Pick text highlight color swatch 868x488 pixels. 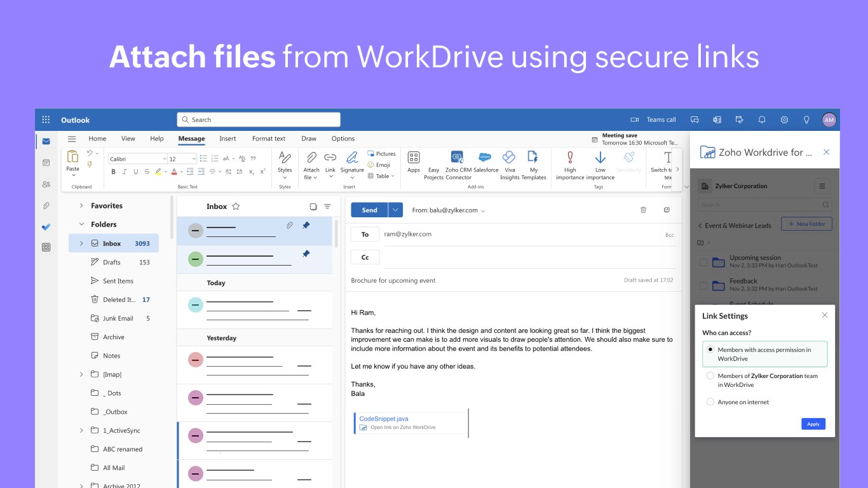(158, 172)
